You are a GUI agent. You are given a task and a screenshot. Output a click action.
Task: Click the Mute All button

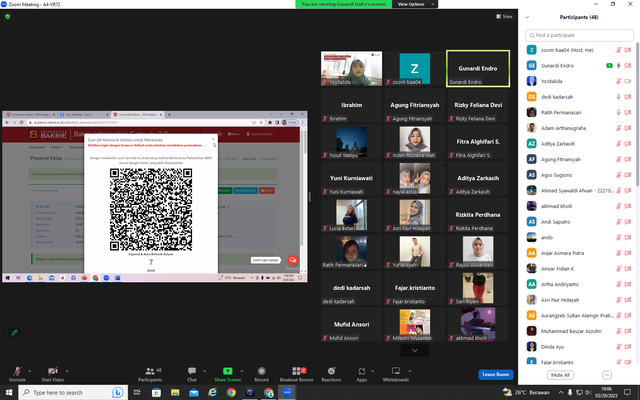click(x=560, y=375)
